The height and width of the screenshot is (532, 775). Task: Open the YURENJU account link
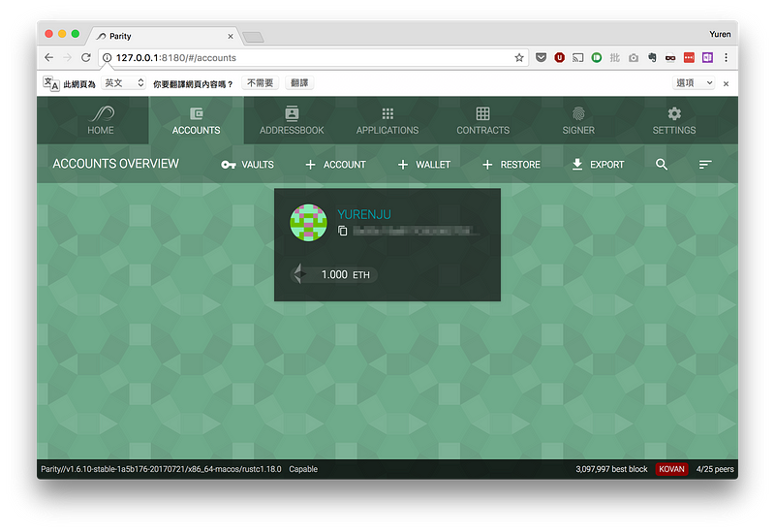point(364,214)
